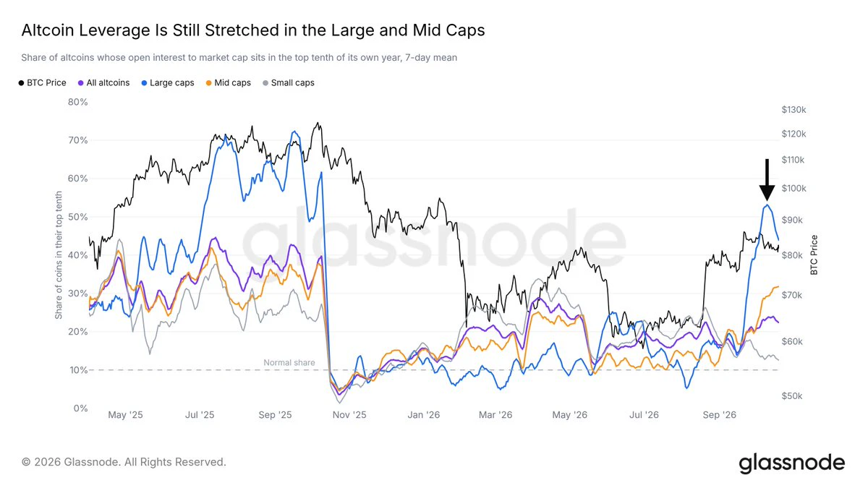Image resolution: width=868 pixels, height=488 pixels.
Task: Click the BTC Price right axis title
Action: [x=814, y=254]
